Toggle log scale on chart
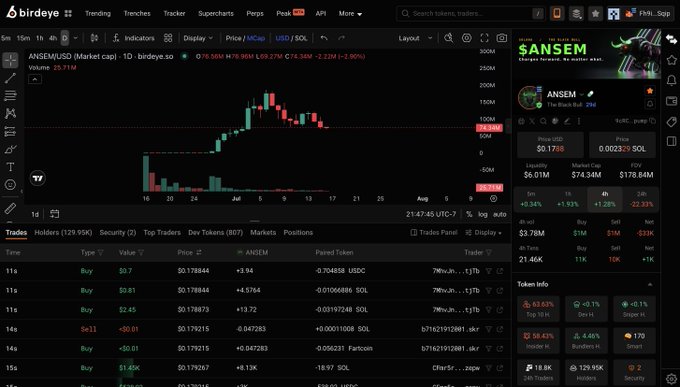The height and width of the screenshot is (387, 680). click(x=483, y=214)
